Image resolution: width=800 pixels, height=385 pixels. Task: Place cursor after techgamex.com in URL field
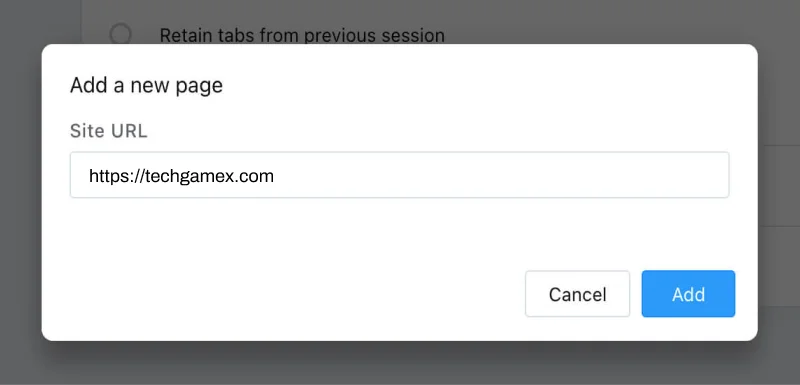coord(275,176)
